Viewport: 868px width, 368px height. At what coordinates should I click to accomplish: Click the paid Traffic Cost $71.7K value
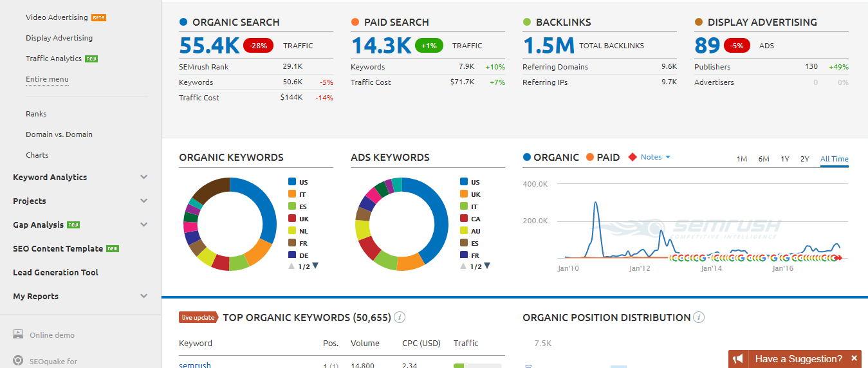click(462, 82)
